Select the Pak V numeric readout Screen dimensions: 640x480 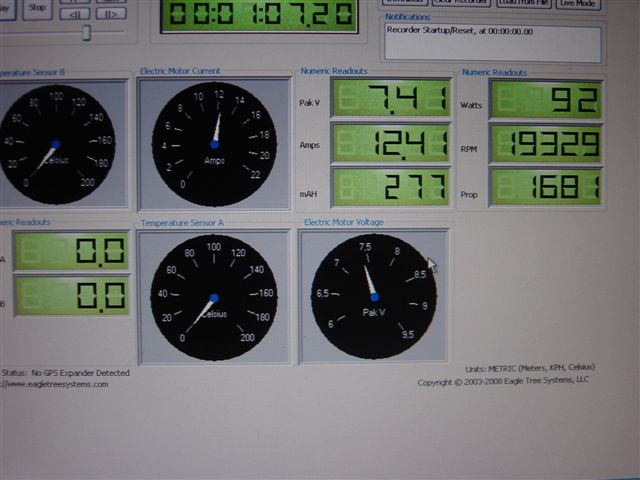coord(390,100)
